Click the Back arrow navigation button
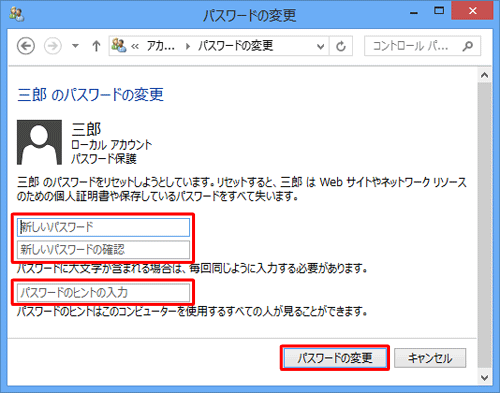Viewport: 500px width, 393px height. coord(26,46)
